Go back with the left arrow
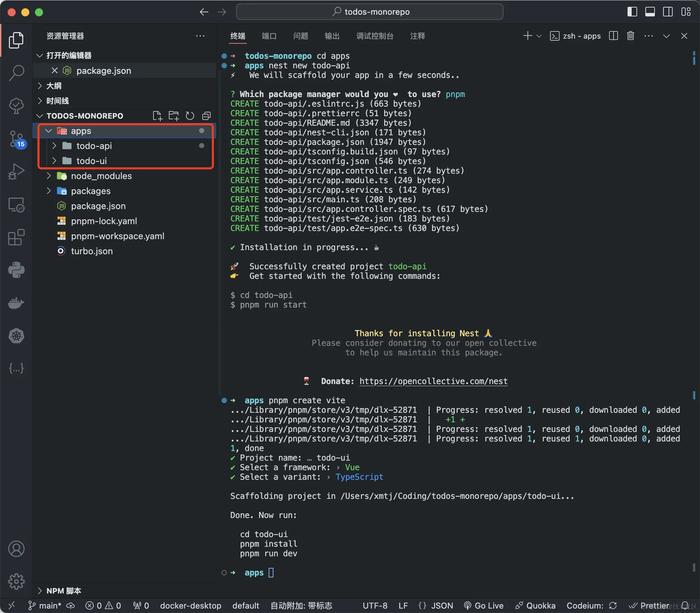The height and width of the screenshot is (613, 700). (x=204, y=12)
